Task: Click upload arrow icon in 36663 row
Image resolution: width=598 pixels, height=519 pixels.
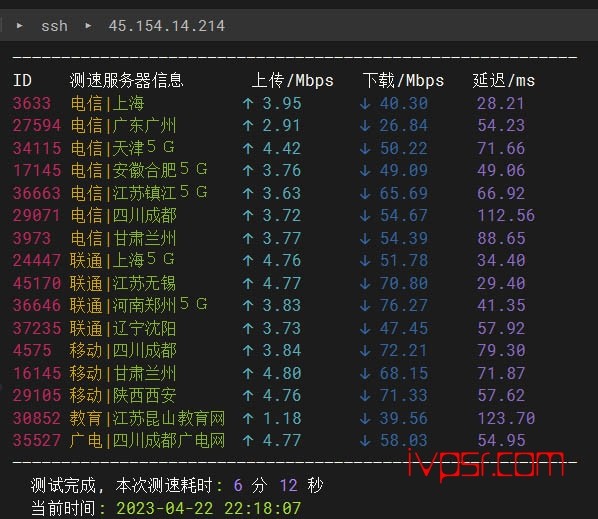Action: [248, 193]
